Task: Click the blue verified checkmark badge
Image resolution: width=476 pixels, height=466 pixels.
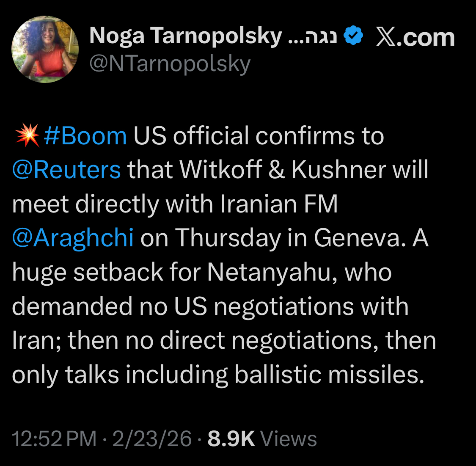Action: tap(353, 36)
